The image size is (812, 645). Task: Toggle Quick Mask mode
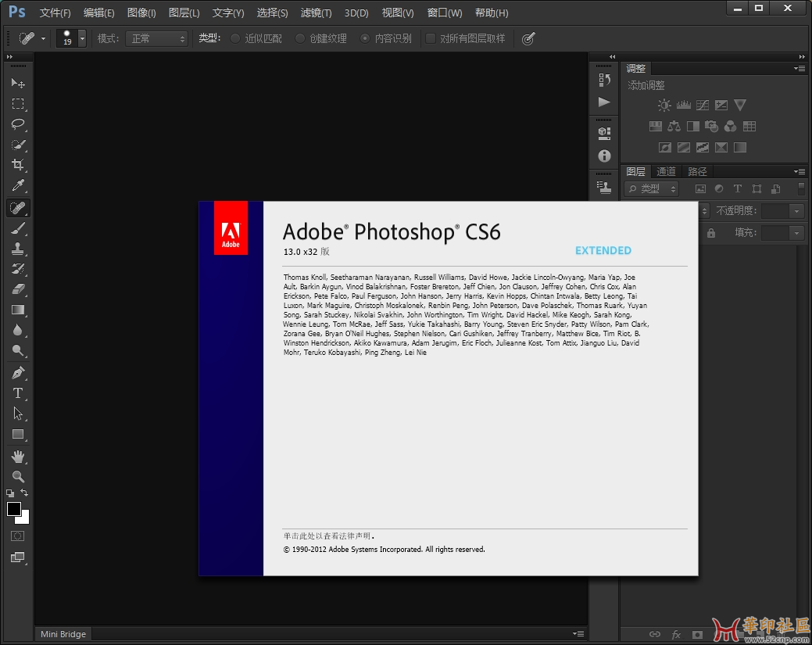point(18,536)
